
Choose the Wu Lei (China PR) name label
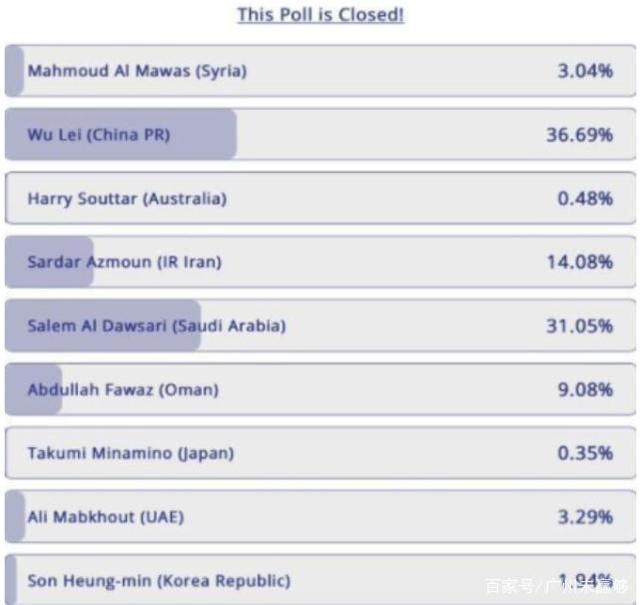(99, 135)
